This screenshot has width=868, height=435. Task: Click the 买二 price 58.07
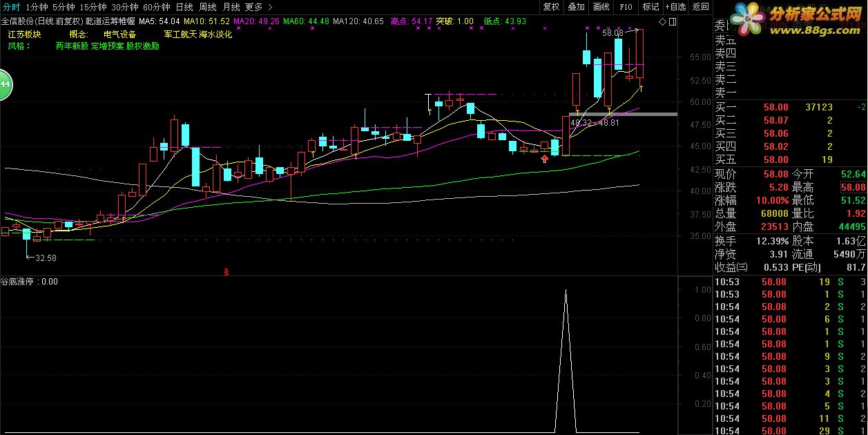tap(775, 120)
